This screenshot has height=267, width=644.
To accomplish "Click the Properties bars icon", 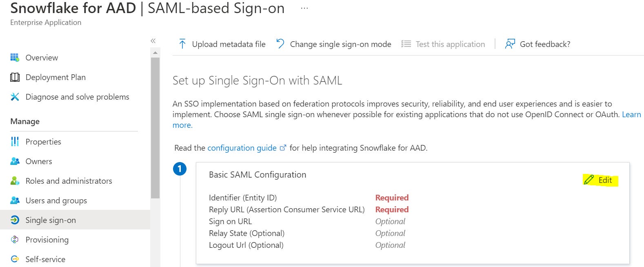I will click(x=15, y=142).
